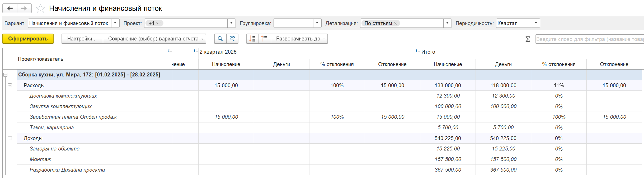Click the 157 500,00 Деньги cell
This screenshot has height=178, width=644.
[503, 159]
